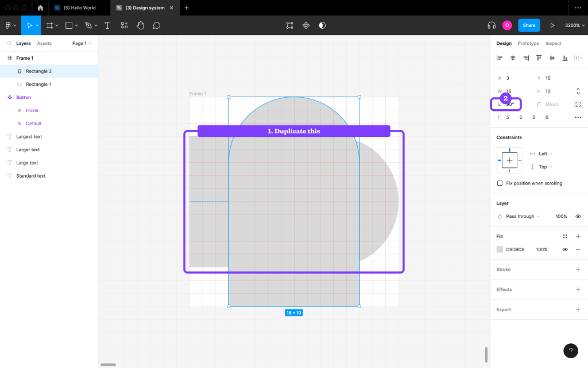Select the Frame tool

(51, 25)
